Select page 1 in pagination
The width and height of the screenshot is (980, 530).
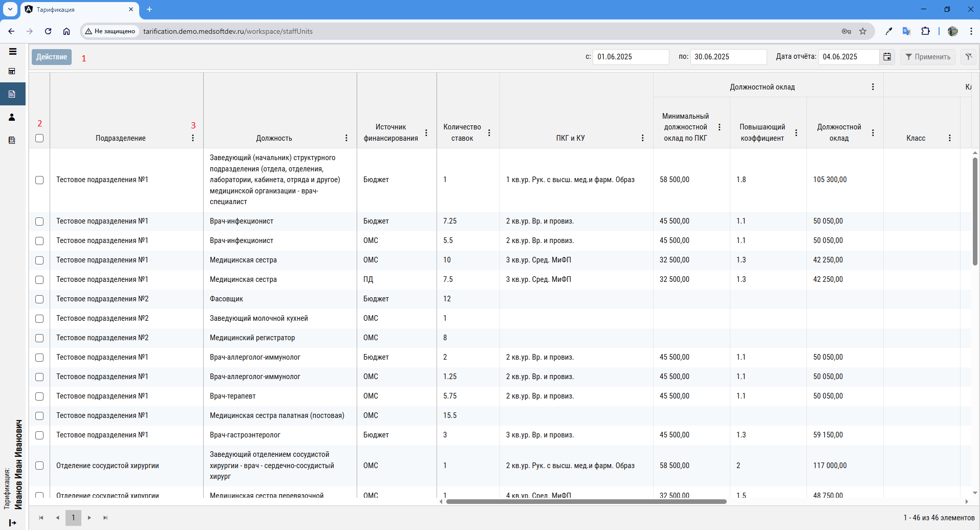[x=73, y=518]
